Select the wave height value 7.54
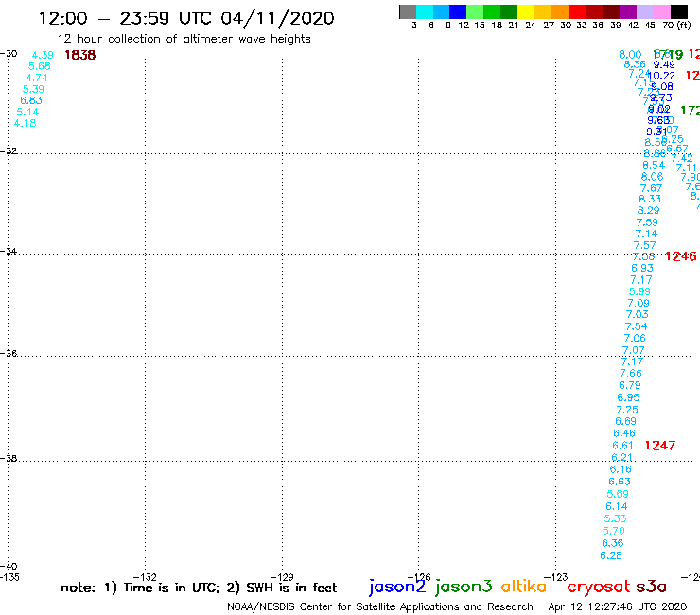This screenshot has height=615, width=700. (x=636, y=326)
